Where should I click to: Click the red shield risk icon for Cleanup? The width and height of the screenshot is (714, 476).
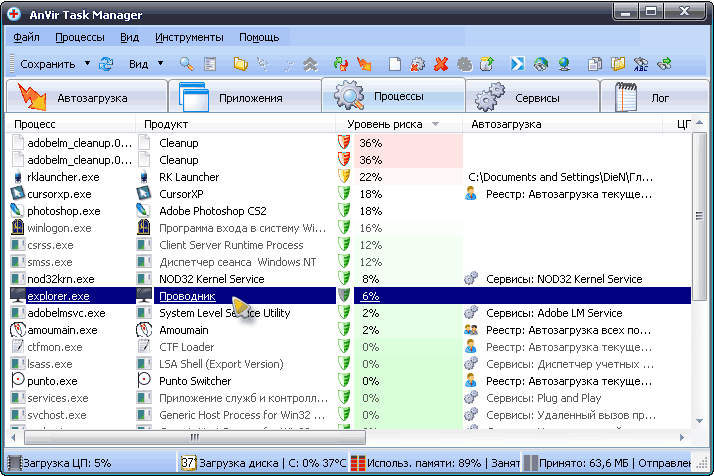click(x=345, y=143)
